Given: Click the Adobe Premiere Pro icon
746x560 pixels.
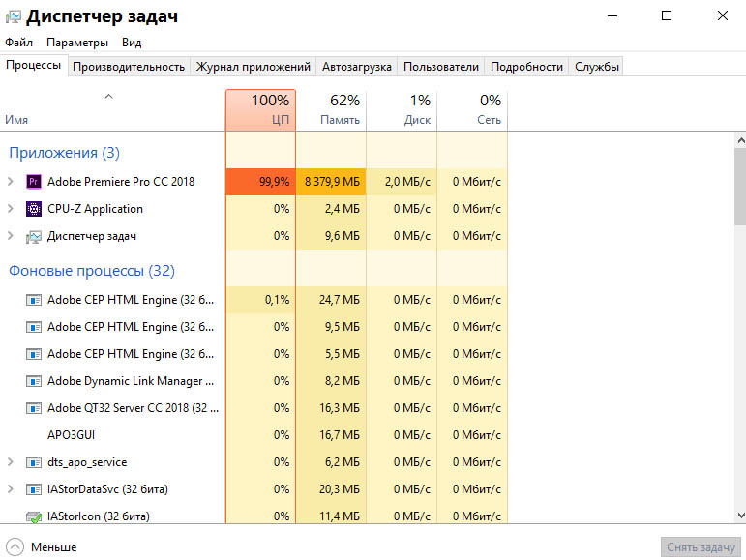Looking at the screenshot, I should (33, 182).
